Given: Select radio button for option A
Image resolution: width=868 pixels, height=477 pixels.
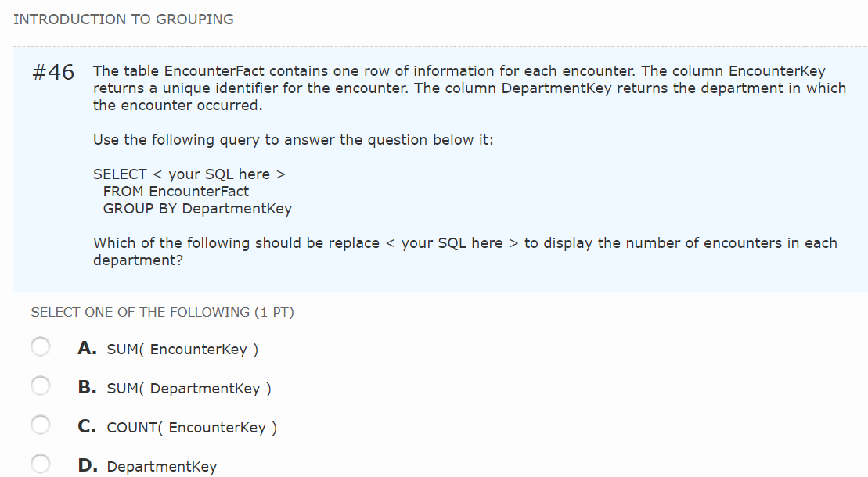Looking at the screenshot, I should tap(41, 346).
